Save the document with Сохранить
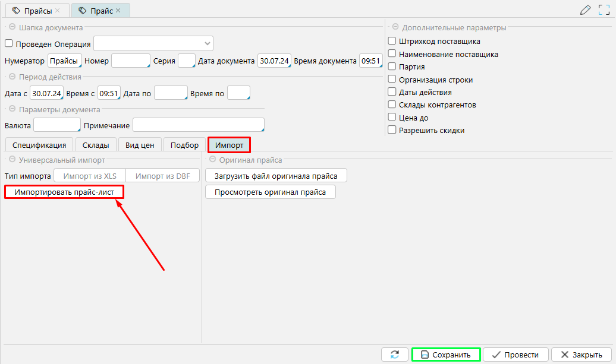 click(x=447, y=354)
